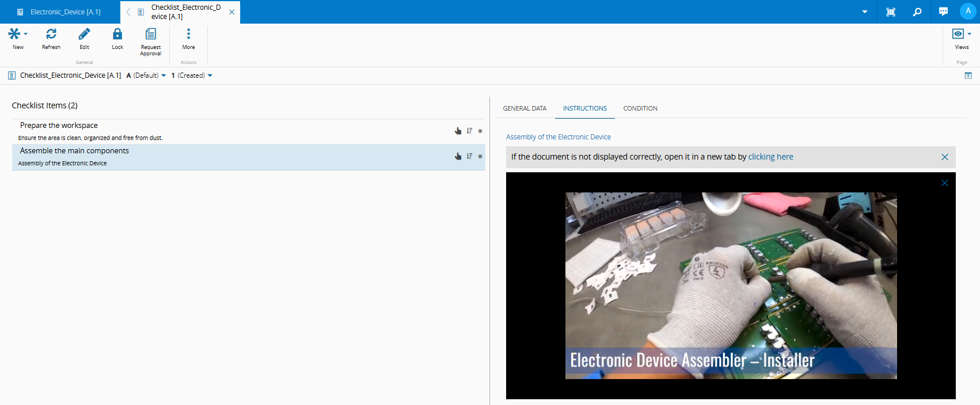Lock the checklist with the Lock icon

click(117, 35)
